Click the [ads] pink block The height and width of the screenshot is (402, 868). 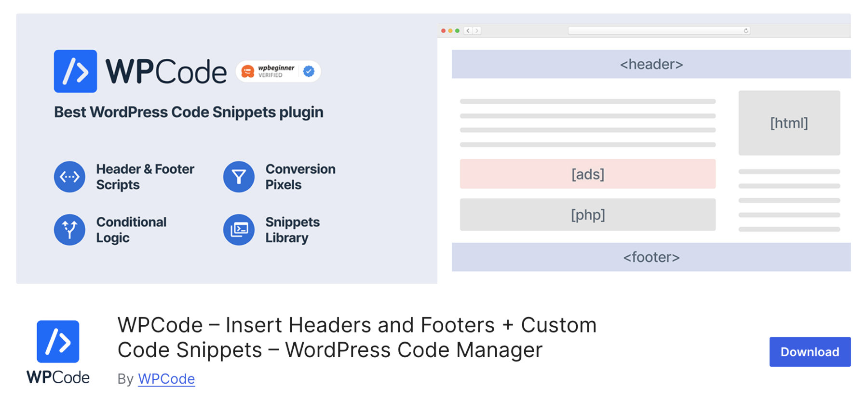tap(588, 174)
